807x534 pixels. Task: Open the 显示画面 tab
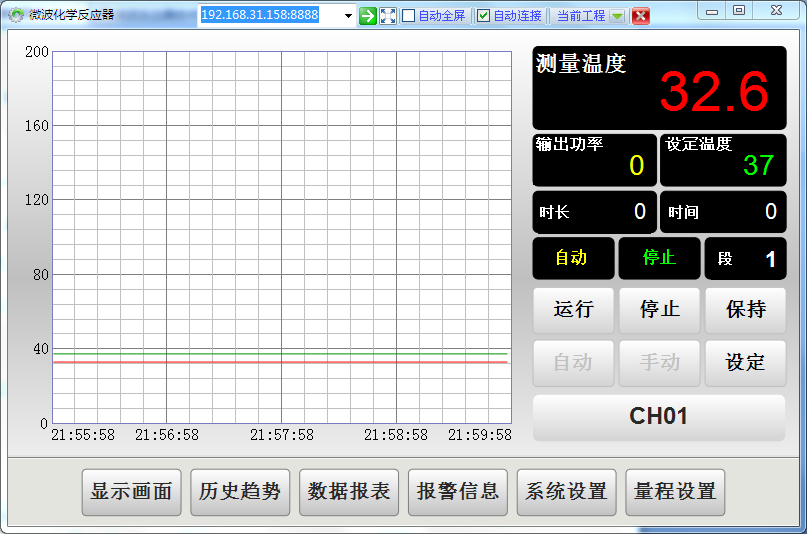click(x=131, y=492)
